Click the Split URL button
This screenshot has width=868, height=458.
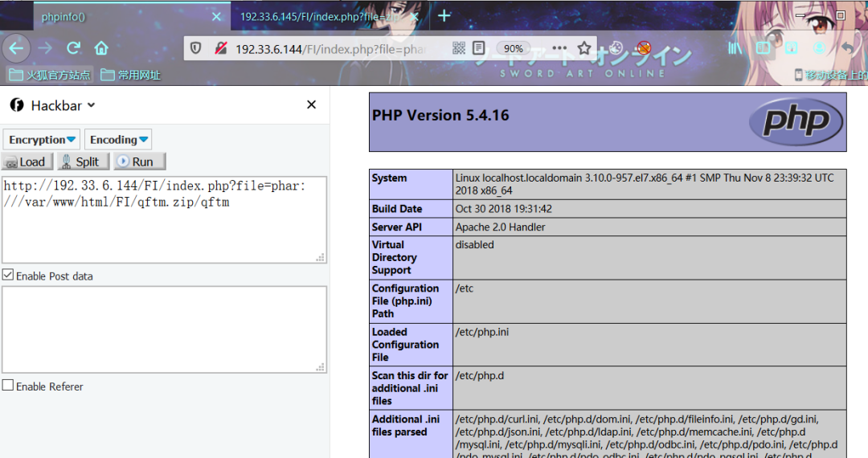pos(83,162)
